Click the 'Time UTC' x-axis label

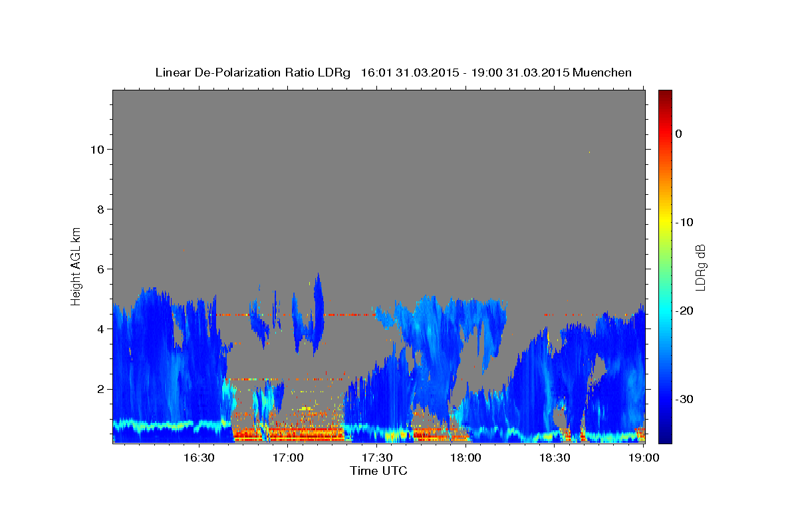[x=378, y=471]
